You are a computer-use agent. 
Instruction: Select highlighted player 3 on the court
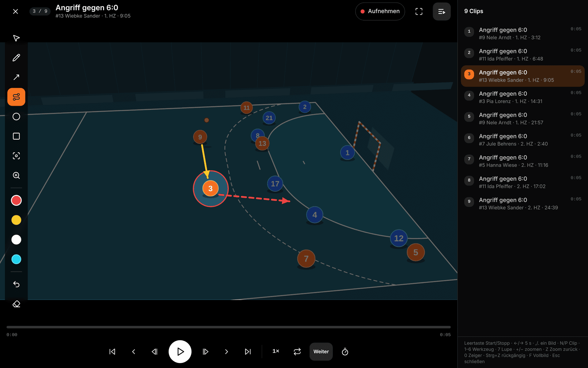click(210, 189)
